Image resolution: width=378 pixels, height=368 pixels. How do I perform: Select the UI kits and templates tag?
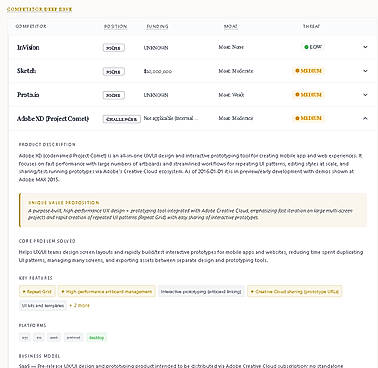pyautogui.click(x=43, y=306)
